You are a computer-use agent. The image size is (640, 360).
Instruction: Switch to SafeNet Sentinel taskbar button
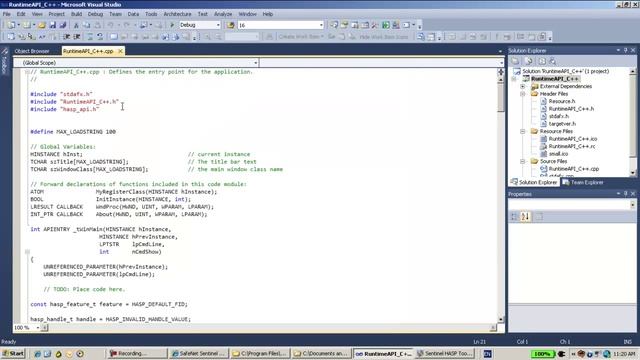coord(198,353)
